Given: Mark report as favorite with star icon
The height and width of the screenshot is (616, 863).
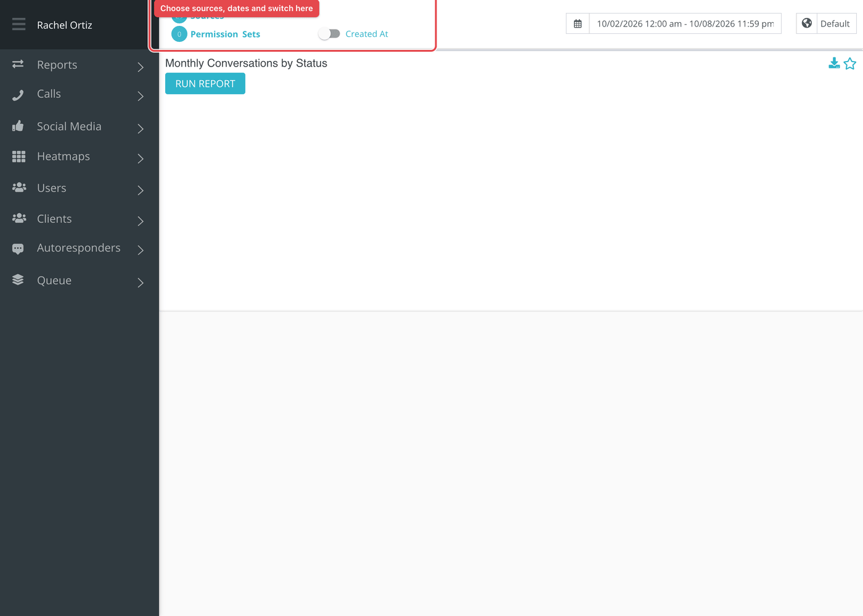Looking at the screenshot, I should tap(850, 63).
